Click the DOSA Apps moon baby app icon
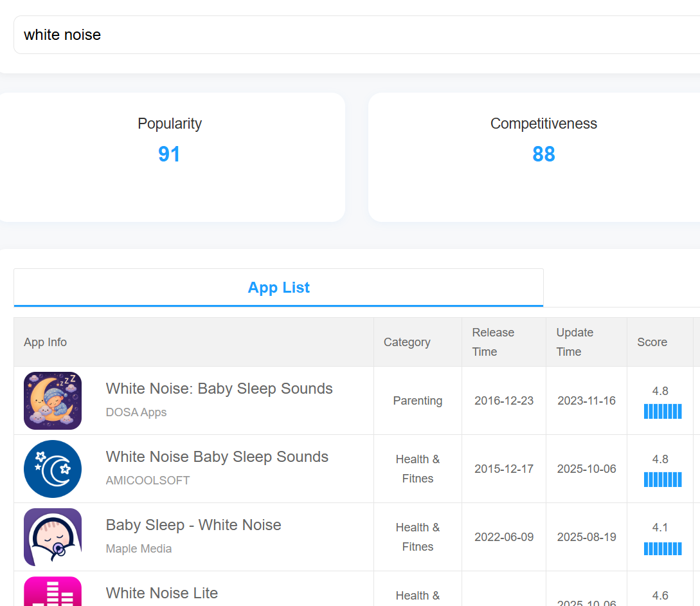This screenshot has height=606, width=700. tap(53, 401)
